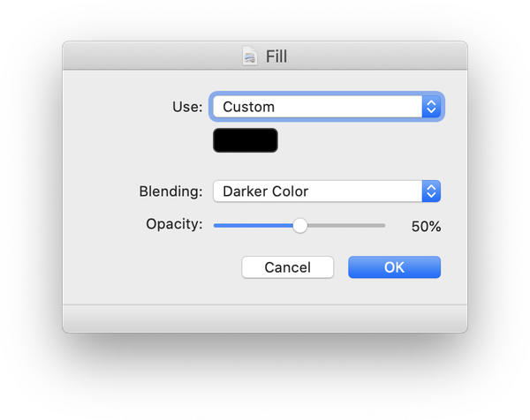Click the "Custom" text in the Use field
The height and width of the screenshot is (420, 530).
(248, 107)
